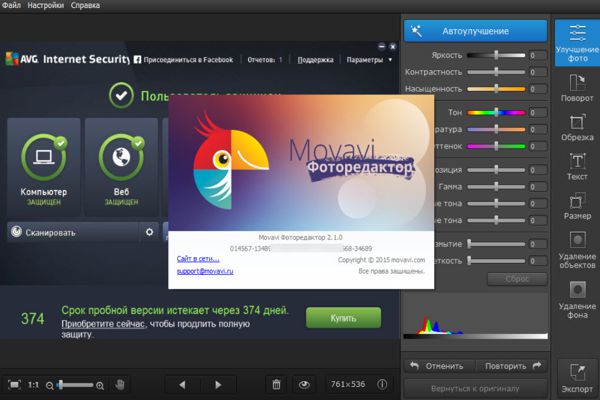Open the Справка menu

pos(85,5)
